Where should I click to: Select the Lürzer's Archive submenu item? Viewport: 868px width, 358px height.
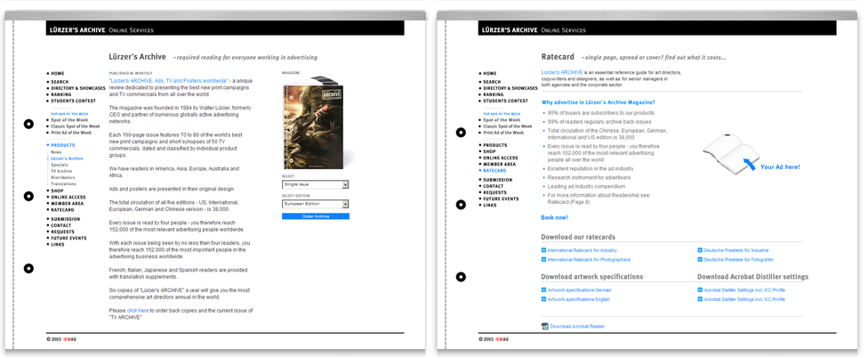(67, 159)
